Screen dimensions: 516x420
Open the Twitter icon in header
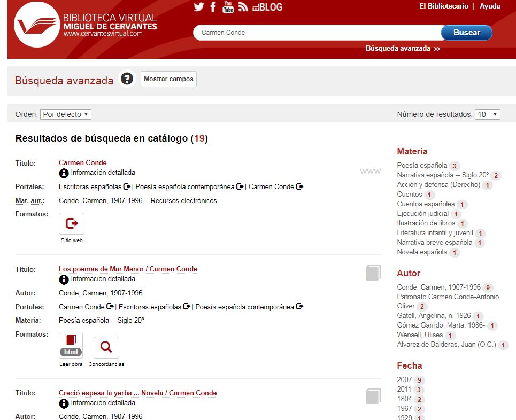[199, 7]
